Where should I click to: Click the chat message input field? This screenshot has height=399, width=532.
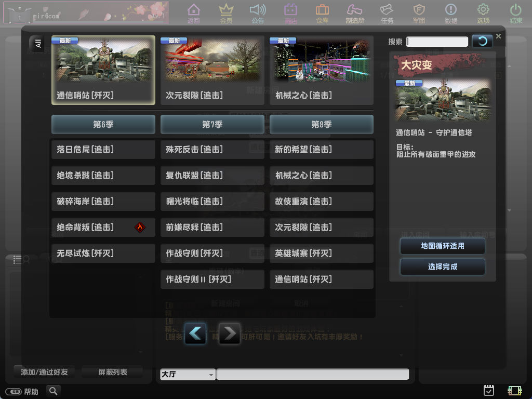[312, 374]
